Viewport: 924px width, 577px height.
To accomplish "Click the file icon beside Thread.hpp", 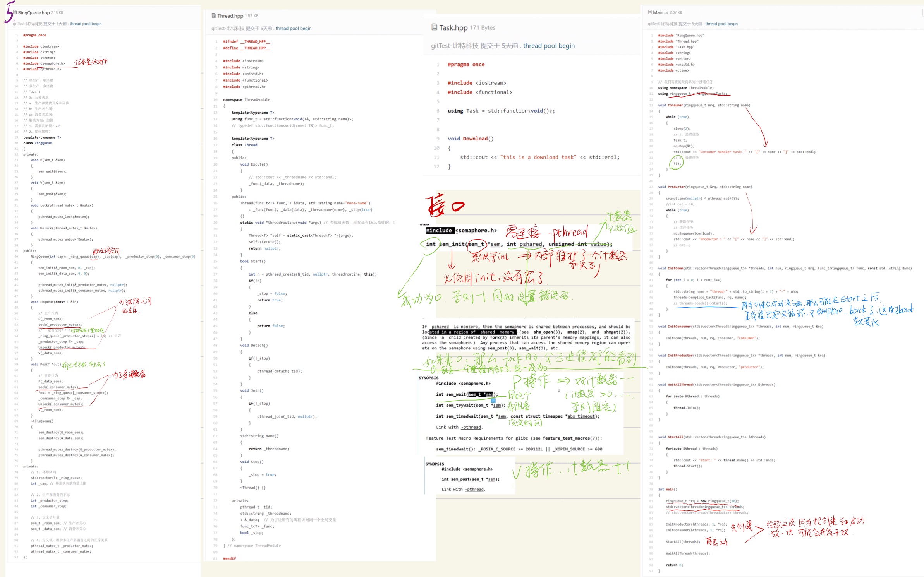I will point(214,15).
